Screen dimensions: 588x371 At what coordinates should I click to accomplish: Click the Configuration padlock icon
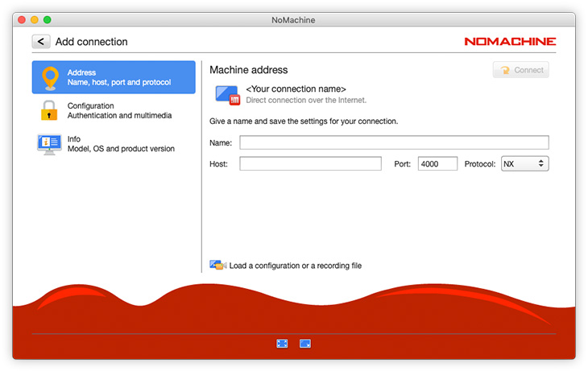(50, 110)
